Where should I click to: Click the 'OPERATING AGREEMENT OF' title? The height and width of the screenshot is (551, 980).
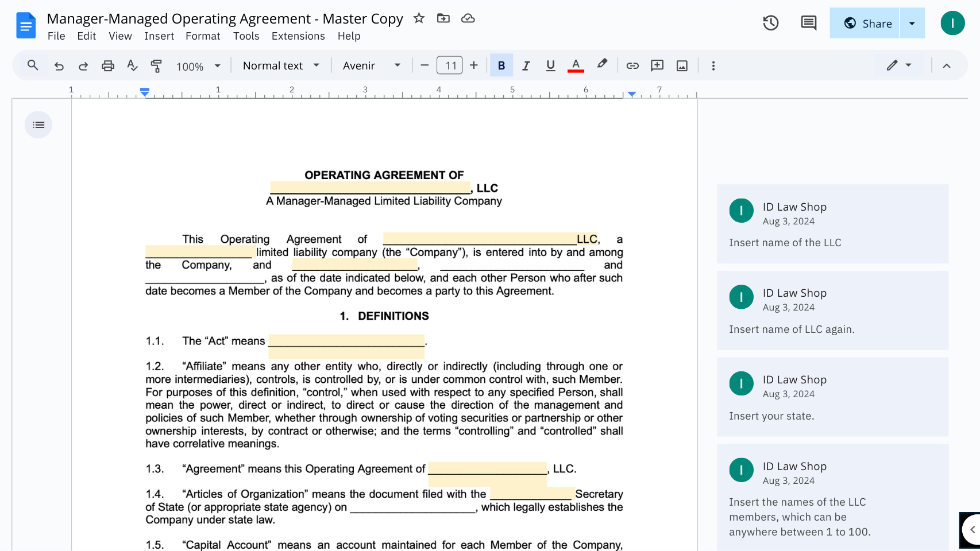pyautogui.click(x=384, y=175)
